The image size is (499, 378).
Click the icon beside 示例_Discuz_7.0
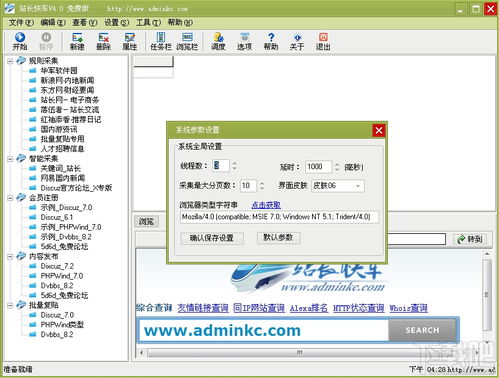click(33, 207)
